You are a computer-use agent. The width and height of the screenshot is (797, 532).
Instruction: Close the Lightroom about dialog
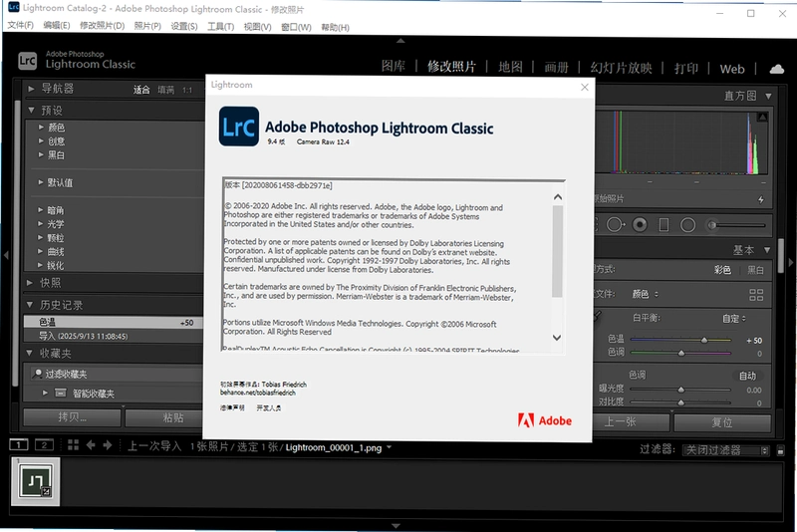585,87
